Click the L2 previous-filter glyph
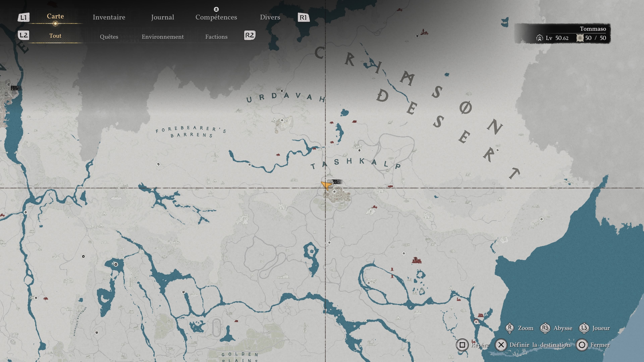Screen dimensions: 644x362 point(23,35)
